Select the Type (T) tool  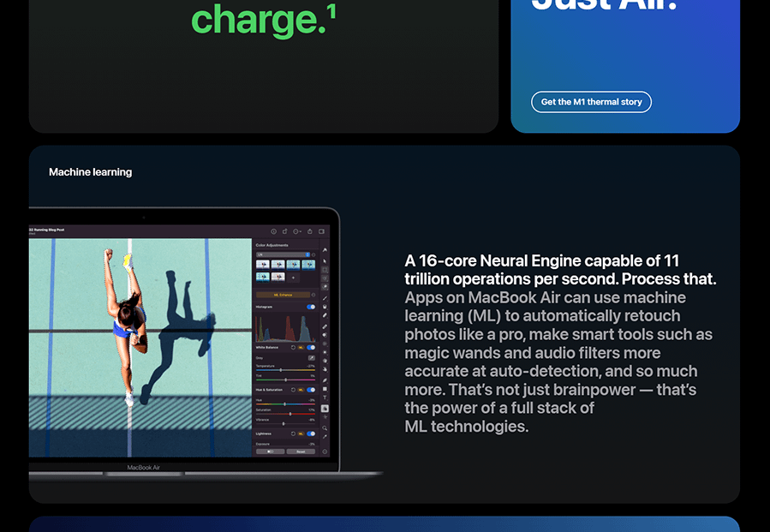(325, 398)
